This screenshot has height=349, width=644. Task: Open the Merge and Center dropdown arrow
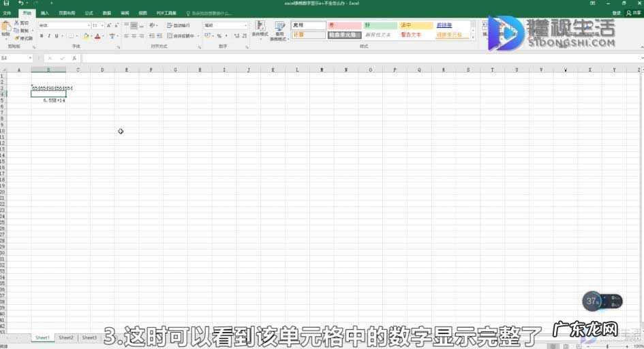198,36
